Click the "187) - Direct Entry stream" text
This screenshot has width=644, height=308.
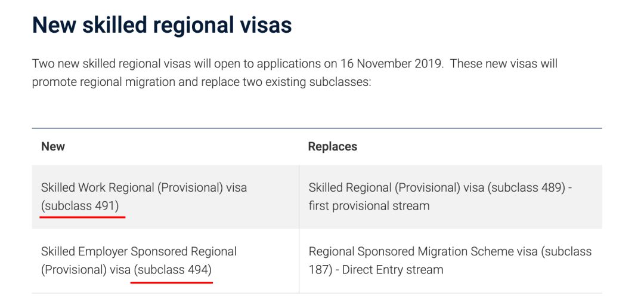tap(376, 269)
